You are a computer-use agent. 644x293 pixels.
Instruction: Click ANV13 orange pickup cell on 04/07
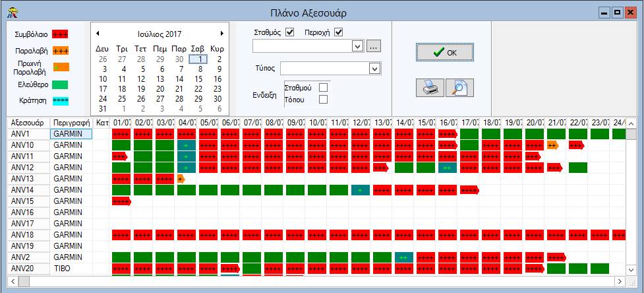tap(181, 179)
